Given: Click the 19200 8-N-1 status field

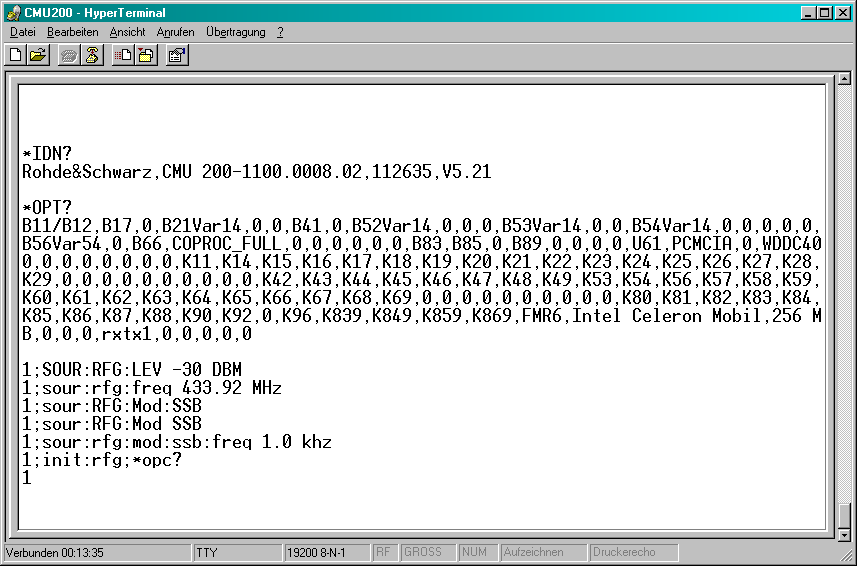Looking at the screenshot, I should point(326,552).
